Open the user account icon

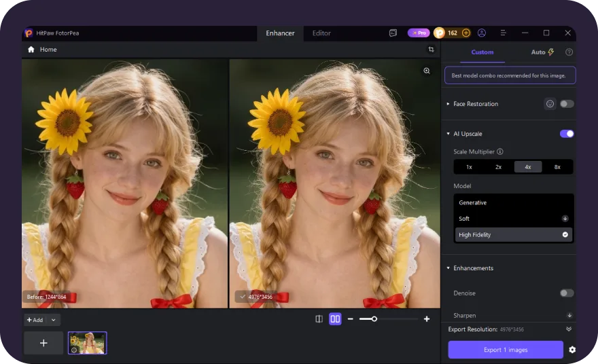[x=482, y=33]
